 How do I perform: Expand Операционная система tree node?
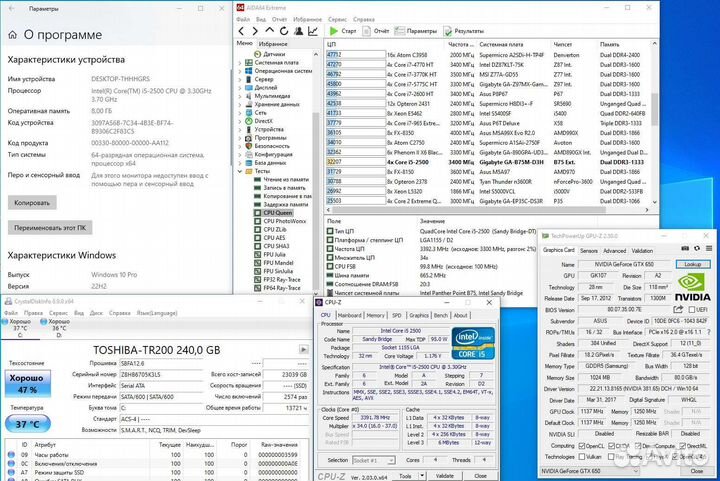point(240,71)
